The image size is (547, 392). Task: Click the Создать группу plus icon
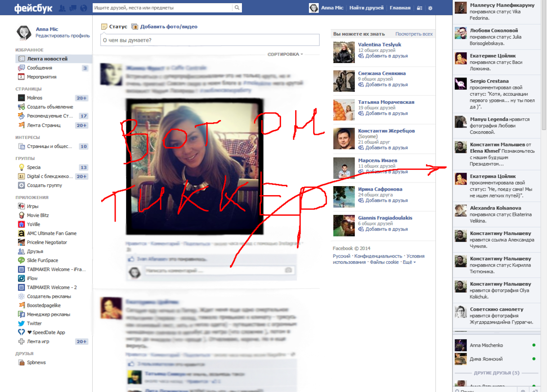(21, 185)
